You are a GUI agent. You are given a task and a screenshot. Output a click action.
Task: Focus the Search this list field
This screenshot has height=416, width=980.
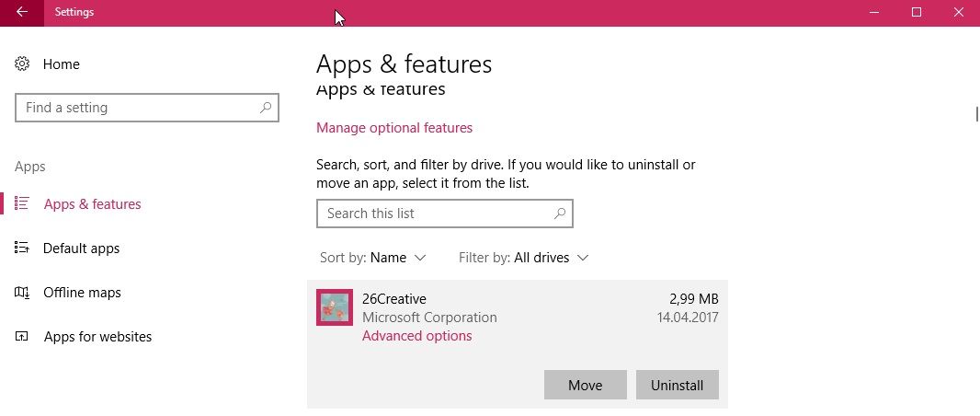tap(432, 214)
